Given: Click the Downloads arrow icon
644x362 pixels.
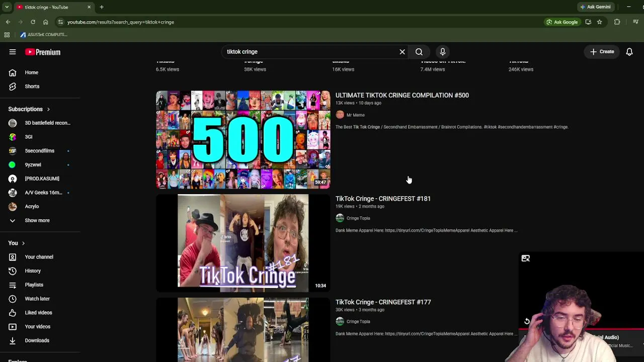Looking at the screenshot, I should [13, 340].
